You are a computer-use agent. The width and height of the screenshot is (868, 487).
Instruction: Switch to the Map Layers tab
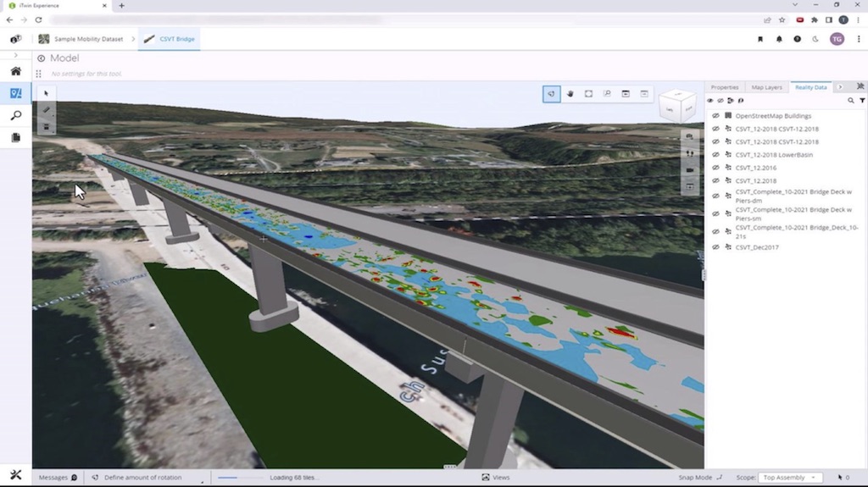click(766, 87)
